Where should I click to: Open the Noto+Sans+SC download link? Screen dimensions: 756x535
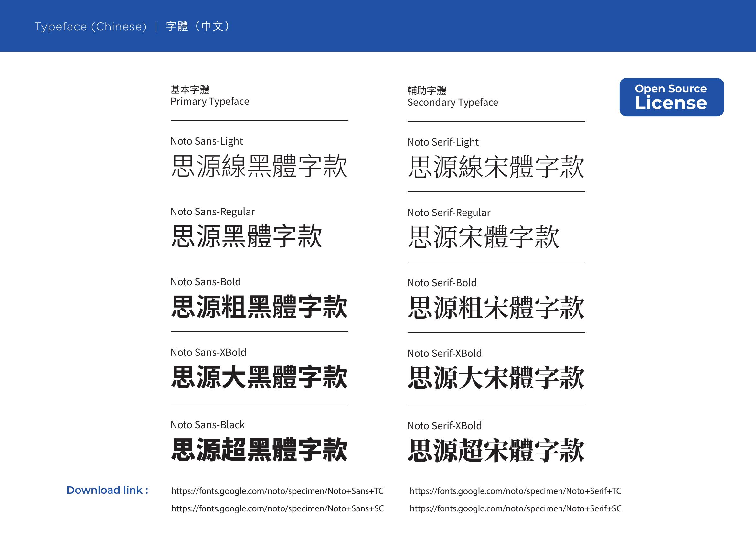pos(278,509)
